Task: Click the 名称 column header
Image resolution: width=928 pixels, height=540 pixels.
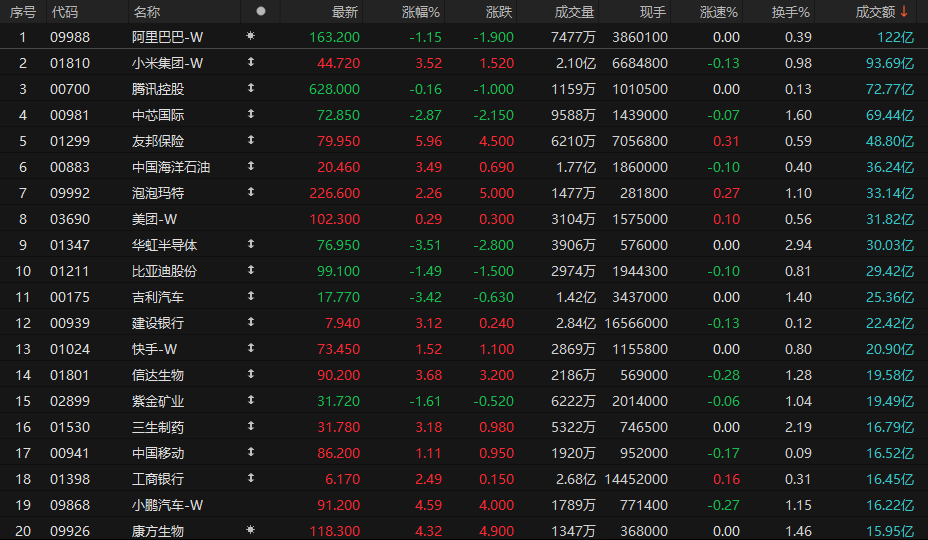Action: click(147, 12)
